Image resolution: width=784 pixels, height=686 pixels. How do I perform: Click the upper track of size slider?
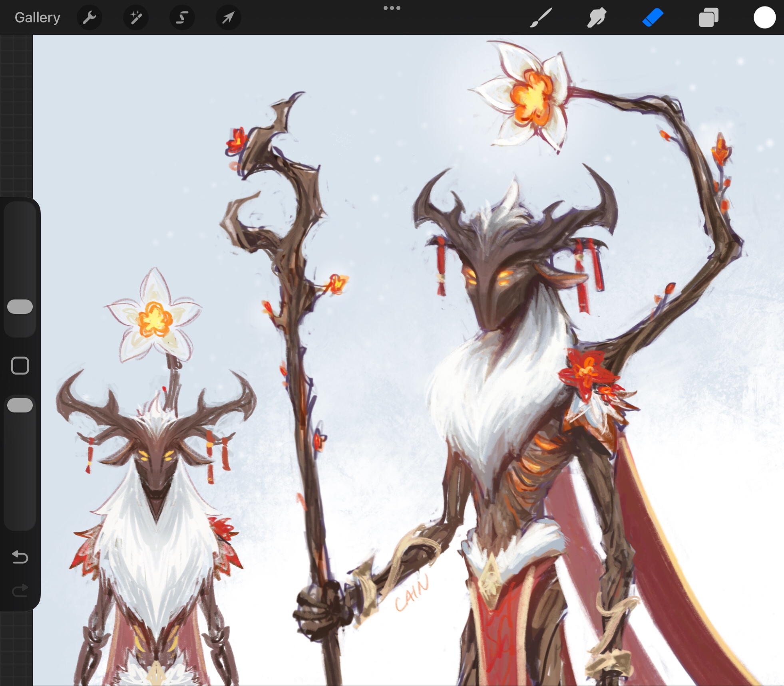(x=20, y=248)
